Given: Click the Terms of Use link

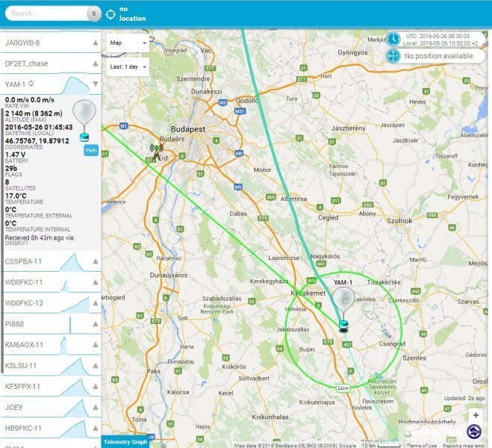Looking at the screenshot, I should tap(421, 446).
